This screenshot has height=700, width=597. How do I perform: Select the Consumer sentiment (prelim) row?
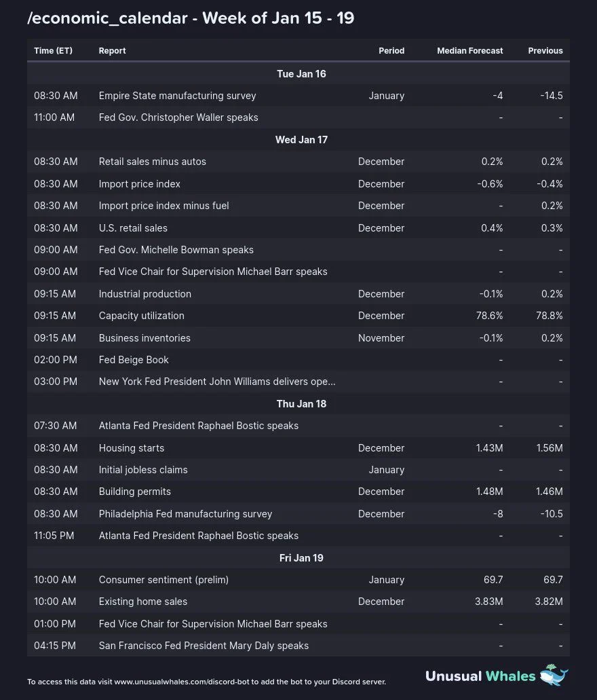point(163,580)
